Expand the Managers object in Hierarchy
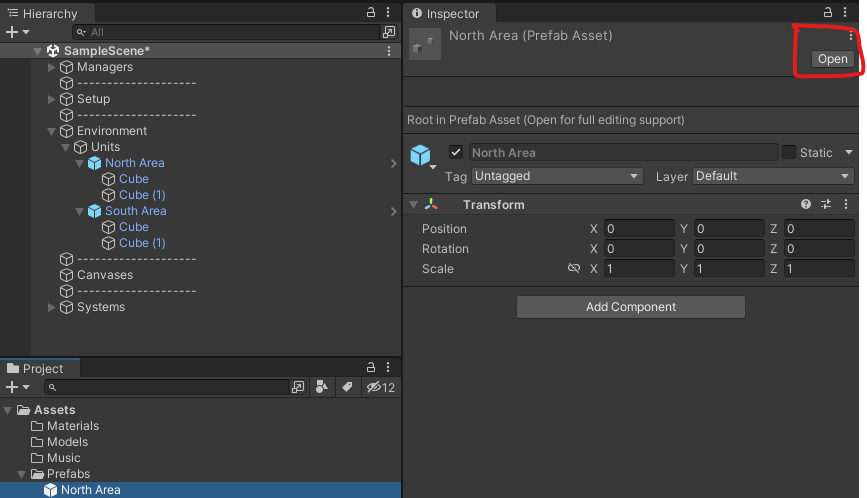 pos(53,67)
